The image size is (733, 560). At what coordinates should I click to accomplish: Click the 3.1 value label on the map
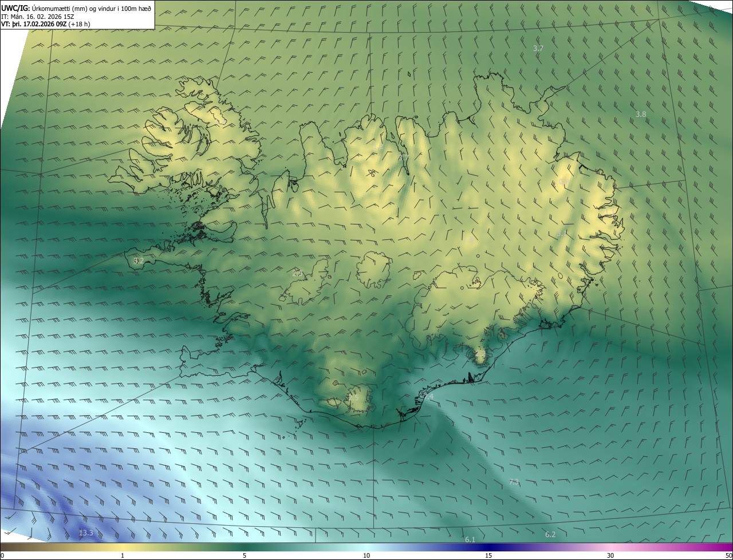562,233
